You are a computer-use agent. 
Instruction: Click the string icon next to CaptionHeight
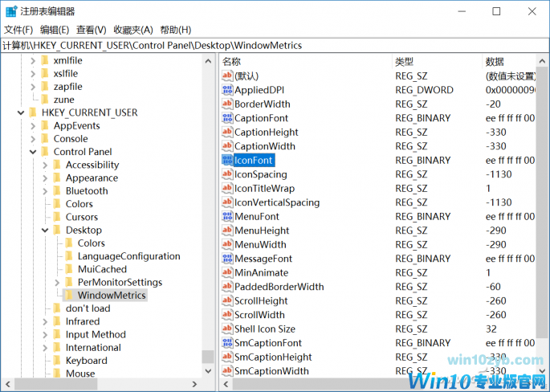(227, 132)
